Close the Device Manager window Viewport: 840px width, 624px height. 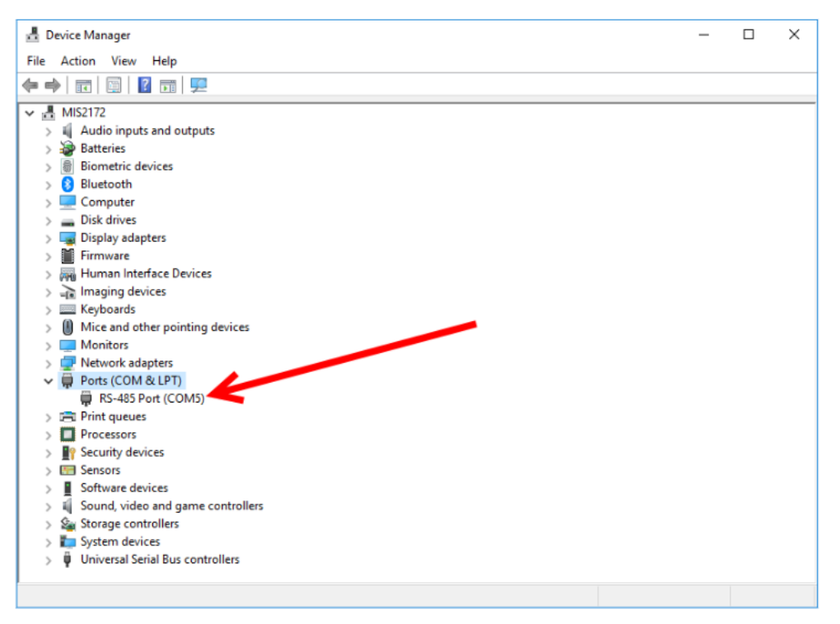point(795,35)
